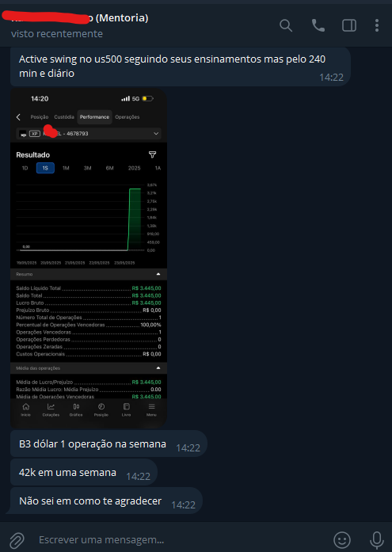Screen dimensions: 392x552
Task: Open the emoji picker
Action: (342, 539)
